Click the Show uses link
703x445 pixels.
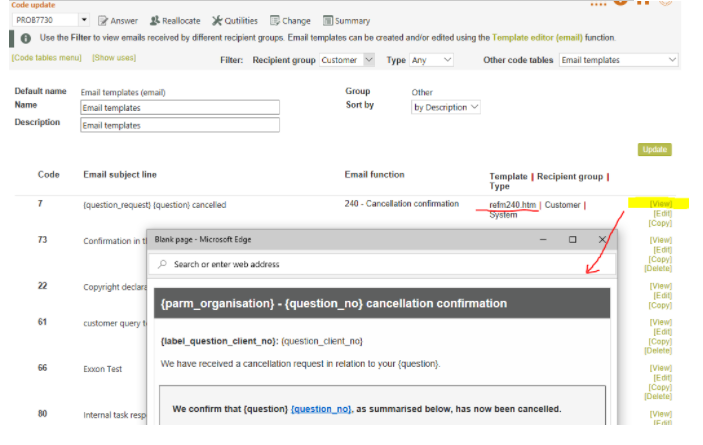114,58
